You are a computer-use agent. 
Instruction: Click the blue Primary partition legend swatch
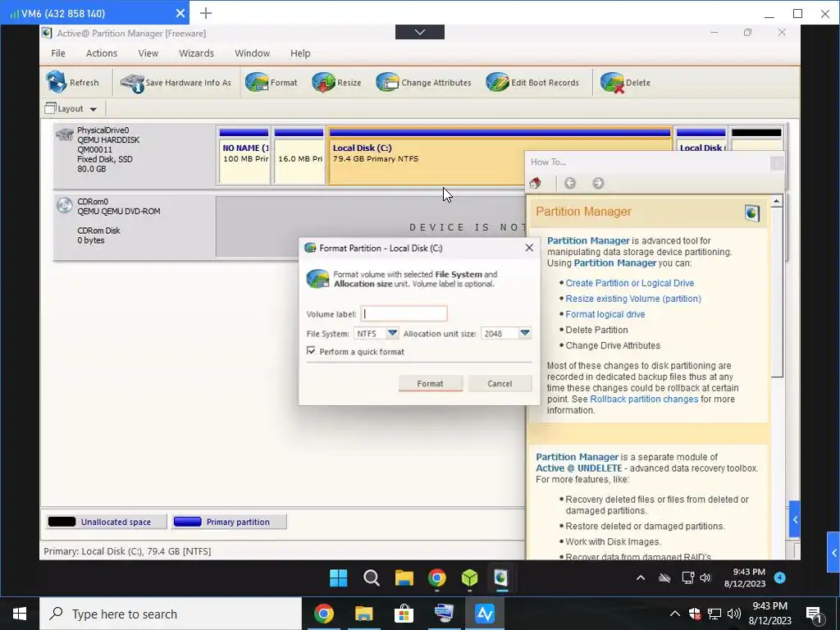pyautogui.click(x=187, y=521)
